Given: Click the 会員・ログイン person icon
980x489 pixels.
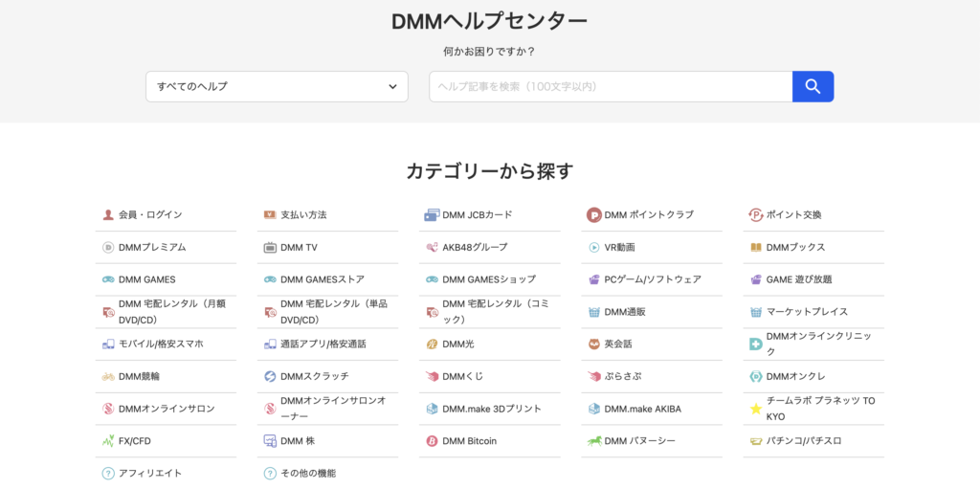Looking at the screenshot, I should [x=108, y=215].
